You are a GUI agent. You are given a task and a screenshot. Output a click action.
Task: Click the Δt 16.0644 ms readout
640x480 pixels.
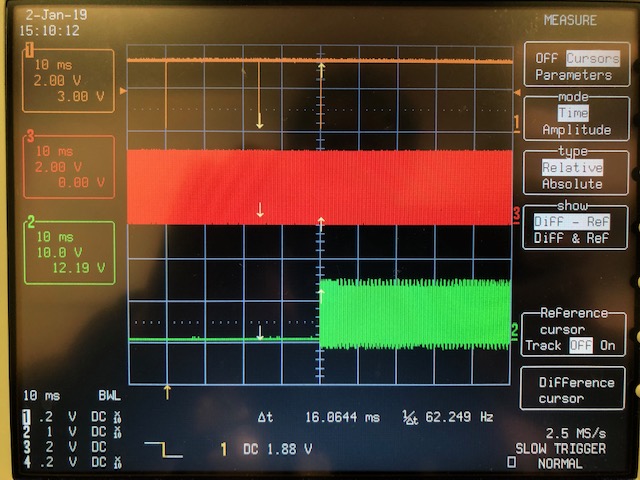(319, 417)
